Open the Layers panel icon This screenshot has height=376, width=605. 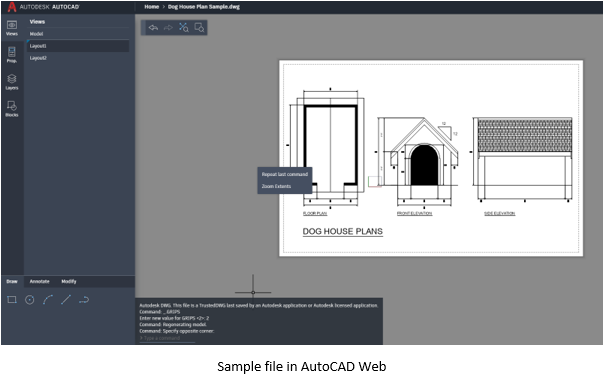[12, 82]
